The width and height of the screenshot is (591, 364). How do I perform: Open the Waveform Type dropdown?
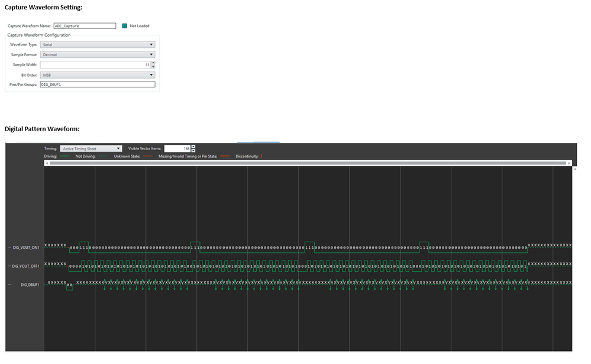pos(98,44)
